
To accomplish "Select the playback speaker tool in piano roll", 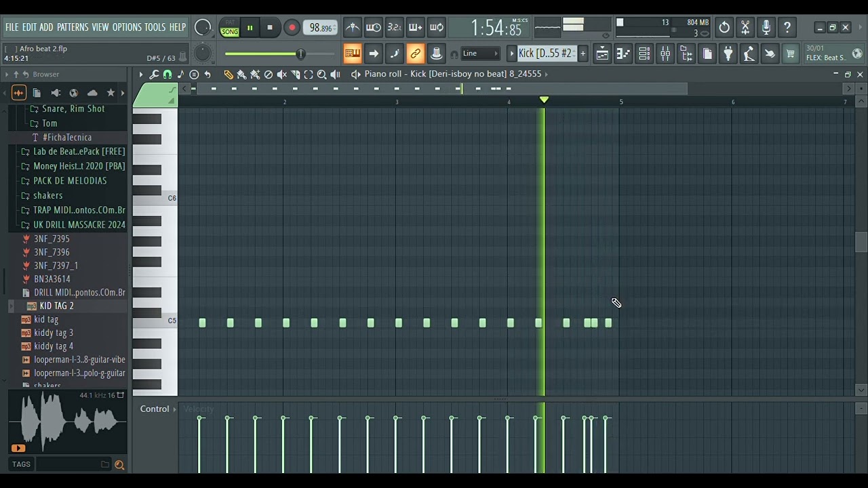I will [335, 75].
